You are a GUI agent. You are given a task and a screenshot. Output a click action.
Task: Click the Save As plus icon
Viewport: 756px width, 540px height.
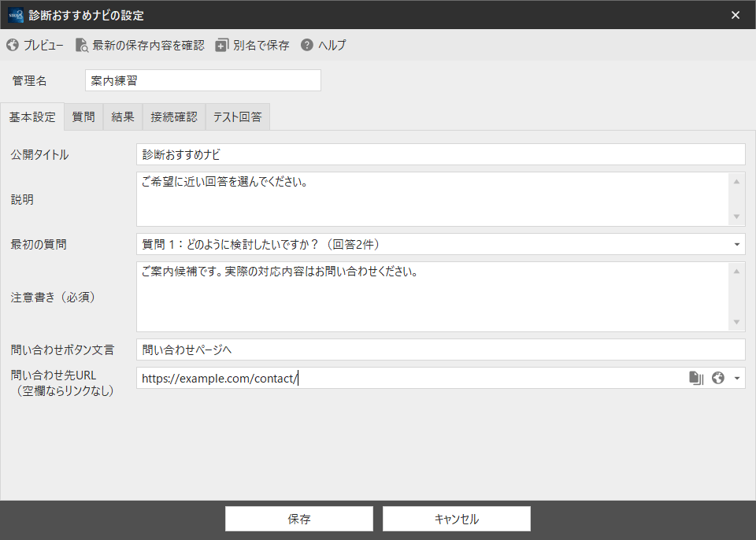(x=222, y=46)
